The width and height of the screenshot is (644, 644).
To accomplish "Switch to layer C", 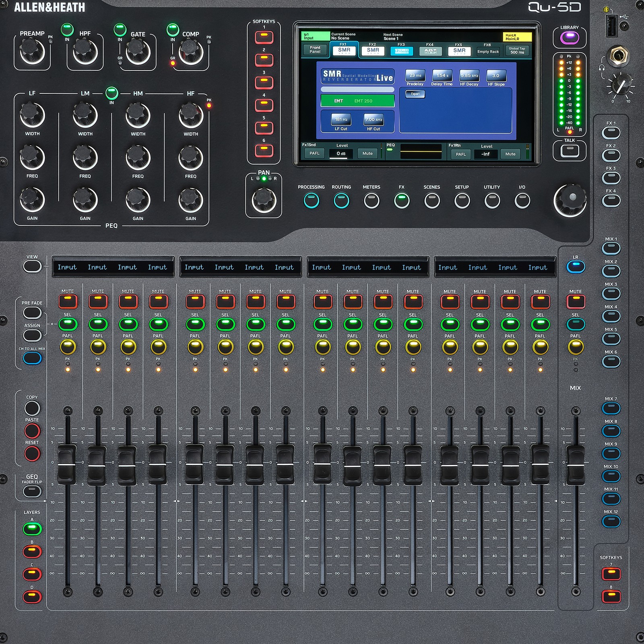I will 32,574.
